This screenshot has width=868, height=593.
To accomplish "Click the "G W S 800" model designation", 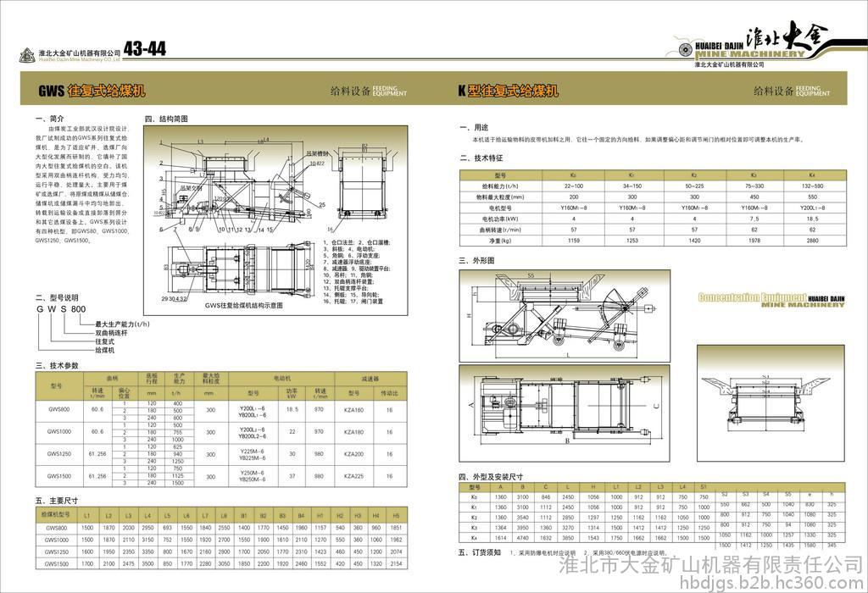I will 61,309.
